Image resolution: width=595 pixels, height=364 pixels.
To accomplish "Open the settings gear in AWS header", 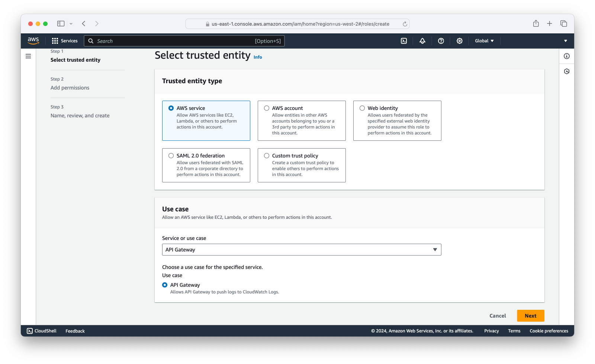I will coord(460,41).
